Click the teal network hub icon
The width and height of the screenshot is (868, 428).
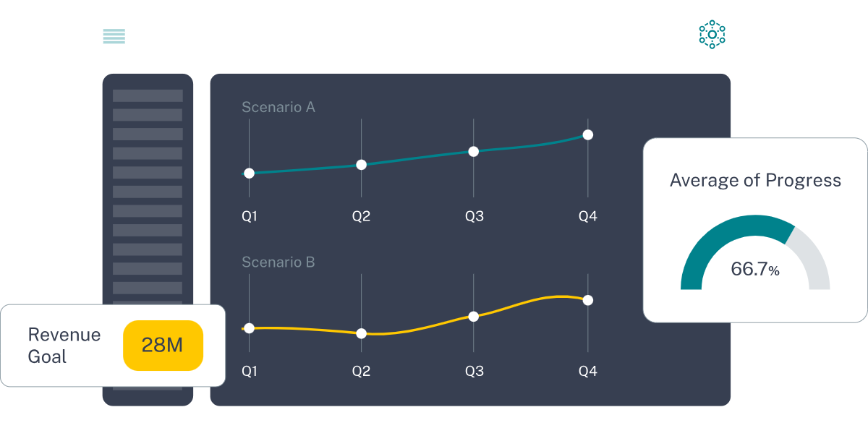(x=712, y=35)
